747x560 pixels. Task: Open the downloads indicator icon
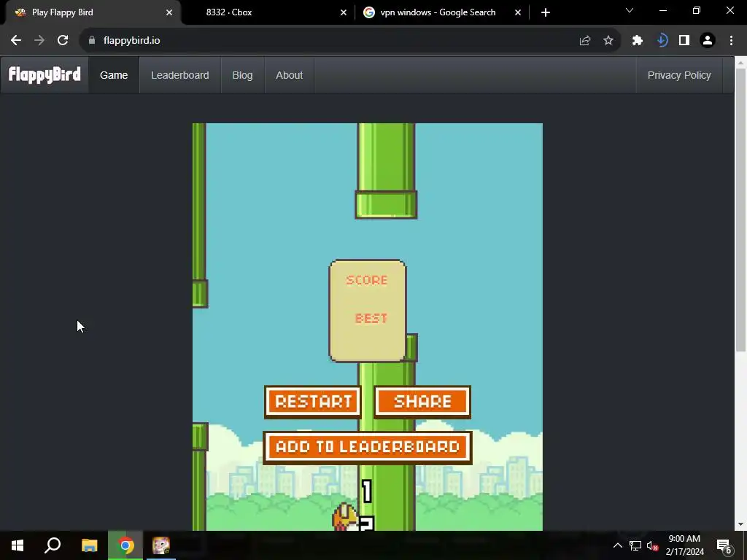(x=662, y=41)
